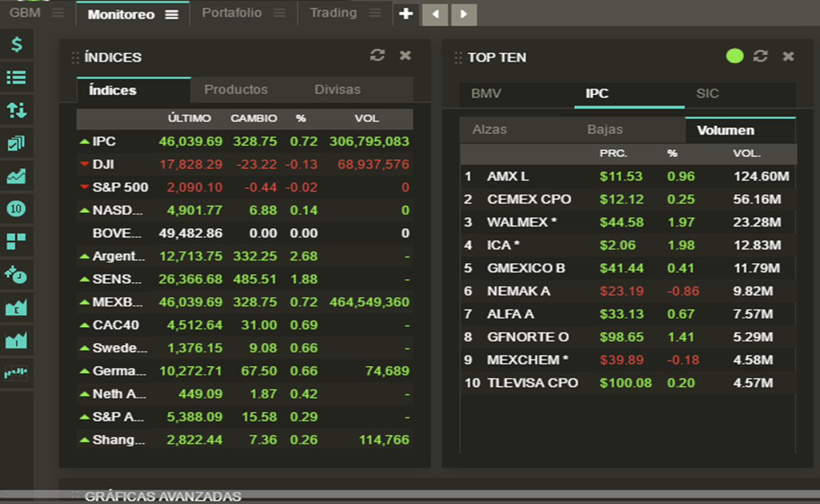Viewport: 820px width, 504px height.
Task: Click the dollar sign sidebar icon
Action: click(x=16, y=45)
